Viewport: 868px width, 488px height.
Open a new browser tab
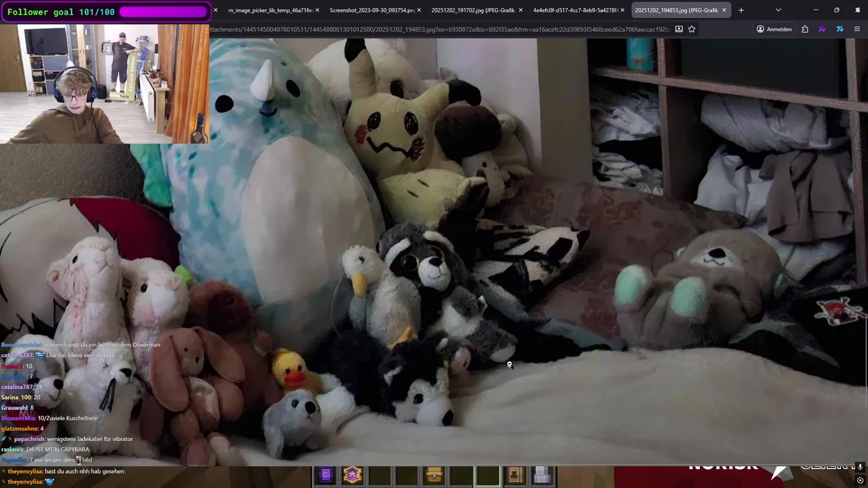point(741,10)
